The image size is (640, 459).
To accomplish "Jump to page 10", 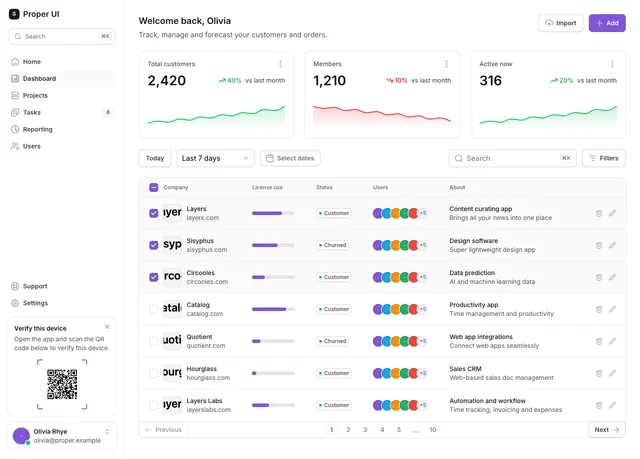I will [433, 430].
